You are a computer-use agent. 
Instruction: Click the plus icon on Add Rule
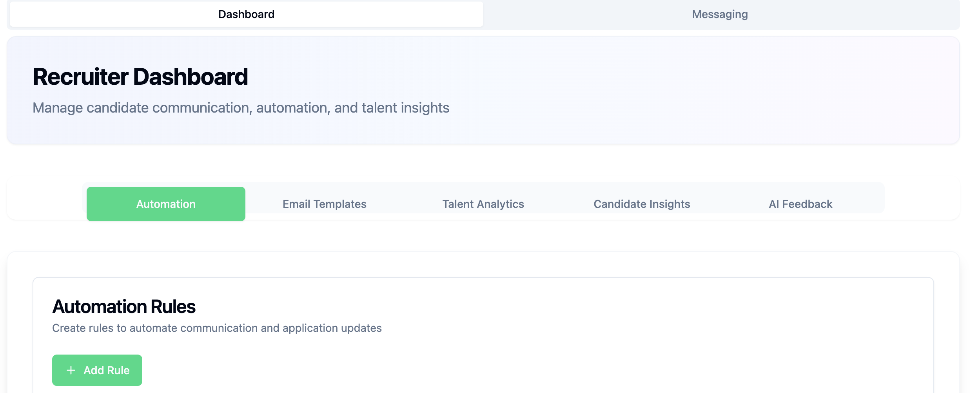tap(71, 370)
